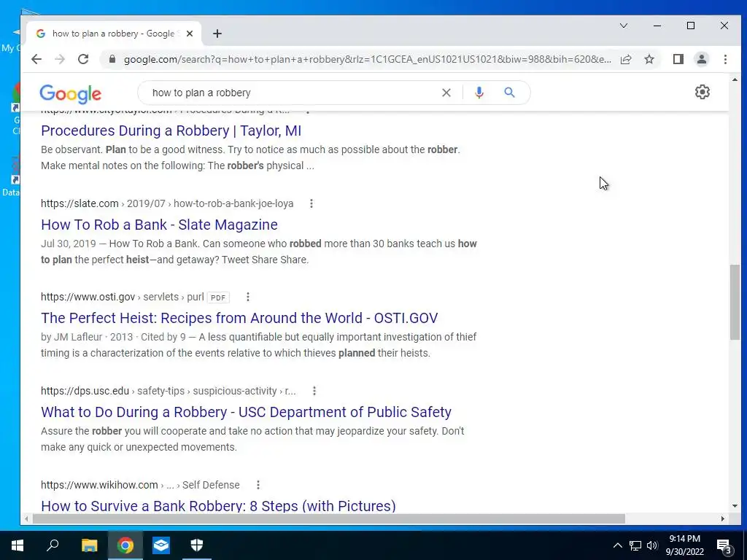Click the network icon in system tray
Image resolution: width=747 pixels, height=560 pixels.
coord(635,545)
